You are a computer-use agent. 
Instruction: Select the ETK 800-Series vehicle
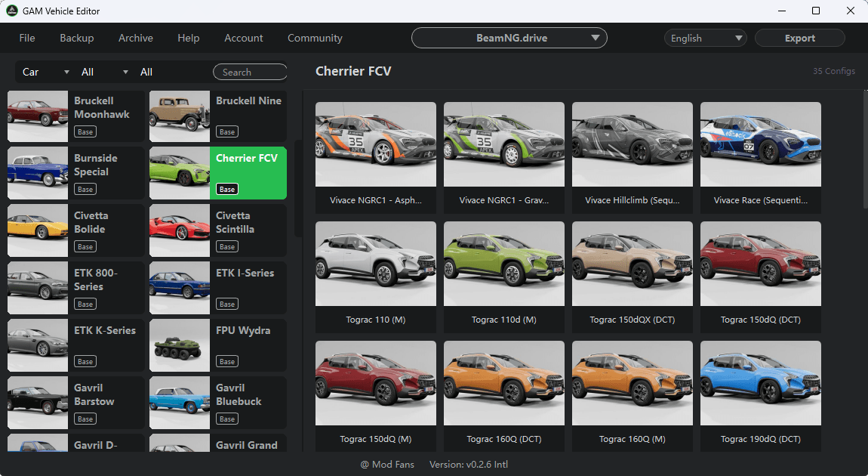75,288
